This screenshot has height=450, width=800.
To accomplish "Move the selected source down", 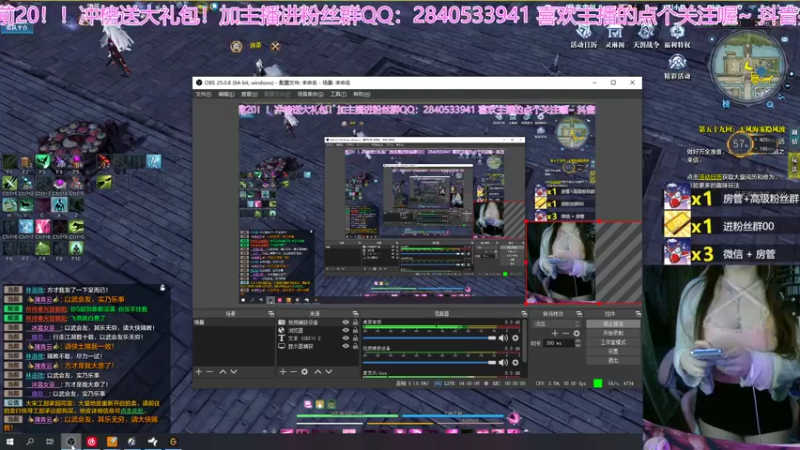I will click(x=329, y=372).
